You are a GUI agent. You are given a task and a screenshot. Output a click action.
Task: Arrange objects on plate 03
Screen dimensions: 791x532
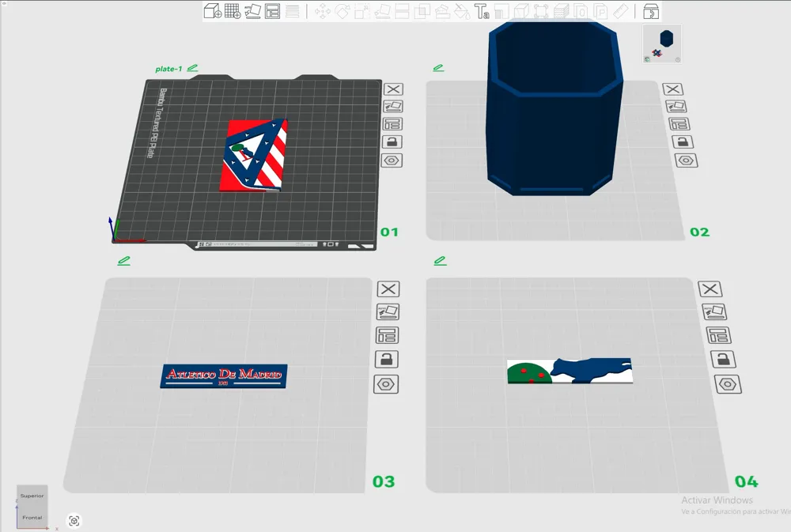387,335
